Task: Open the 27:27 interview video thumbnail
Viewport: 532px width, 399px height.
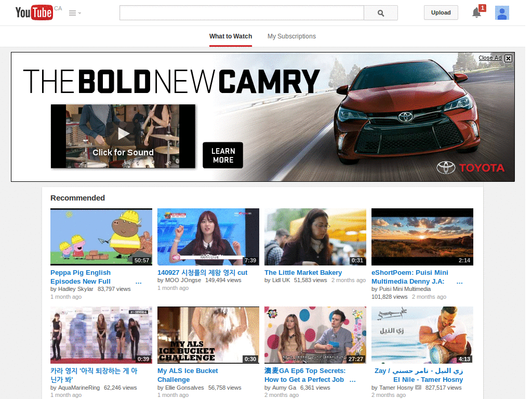Action: pyautogui.click(x=315, y=335)
